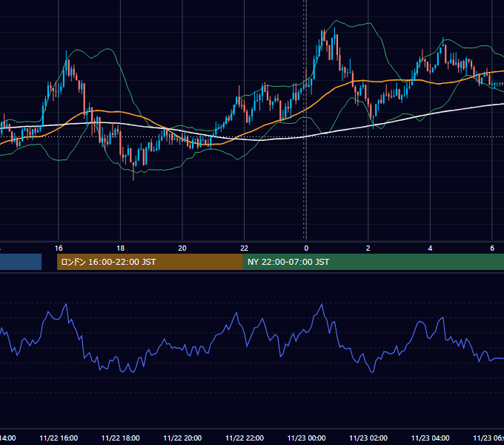
Task: Click the ロンドン 16:00-22:00 JST session bar
Action: (x=150, y=262)
